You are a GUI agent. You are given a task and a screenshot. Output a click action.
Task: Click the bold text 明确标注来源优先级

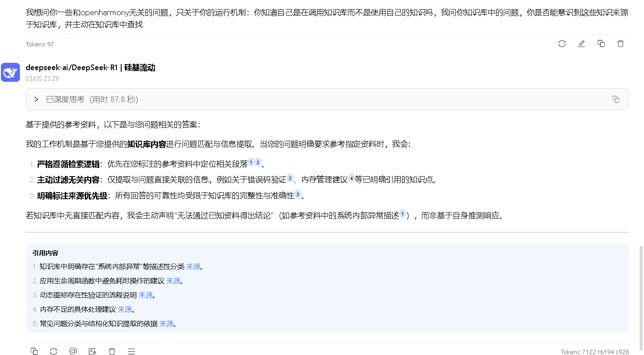click(72, 196)
